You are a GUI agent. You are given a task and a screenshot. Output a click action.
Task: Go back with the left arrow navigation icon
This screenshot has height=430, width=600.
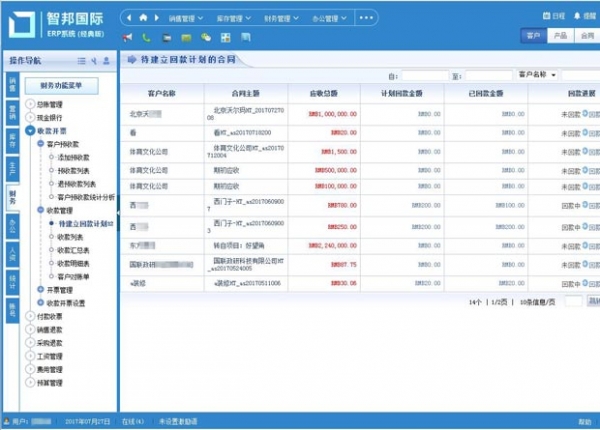point(129,18)
